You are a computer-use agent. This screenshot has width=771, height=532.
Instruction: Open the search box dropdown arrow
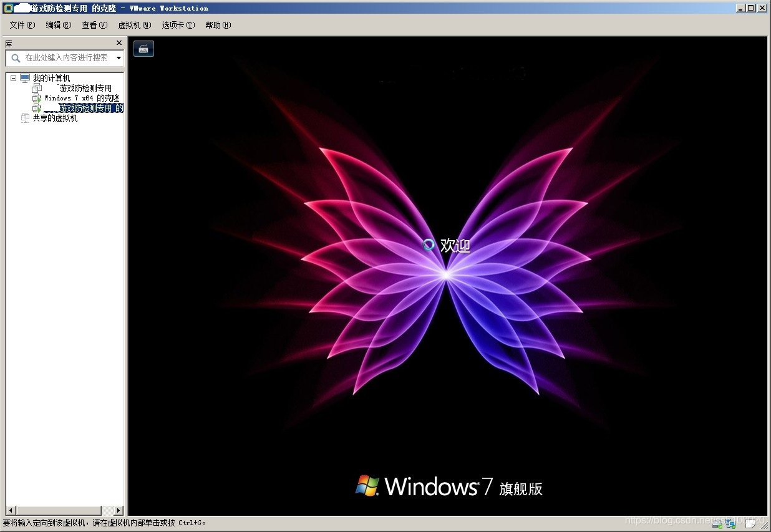[x=119, y=58]
